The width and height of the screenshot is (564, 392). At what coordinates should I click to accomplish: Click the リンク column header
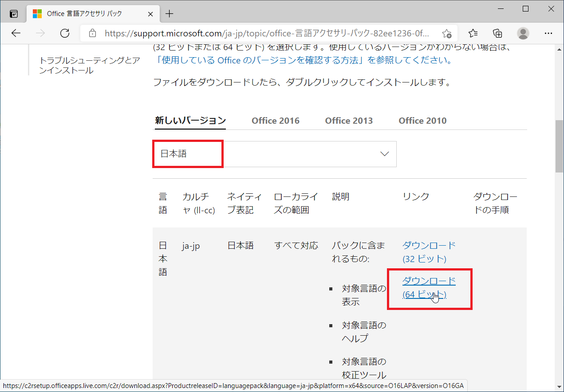(416, 197)
